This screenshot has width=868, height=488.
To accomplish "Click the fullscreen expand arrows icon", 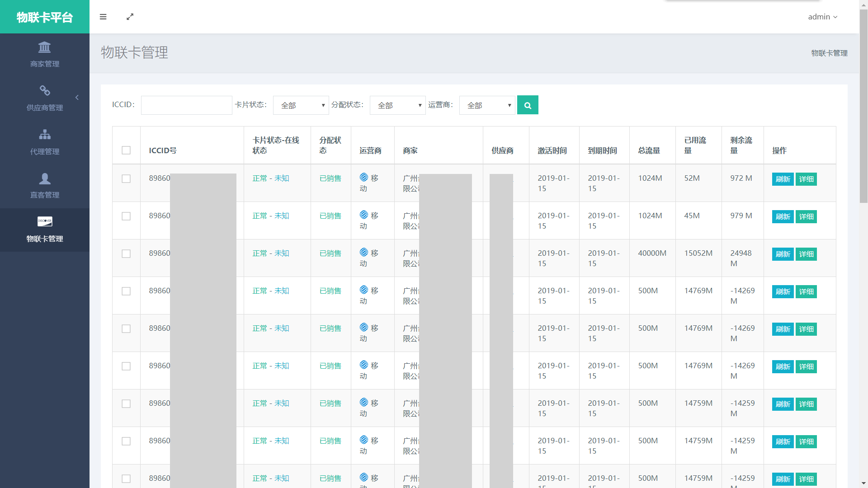I will coord(130,17).
